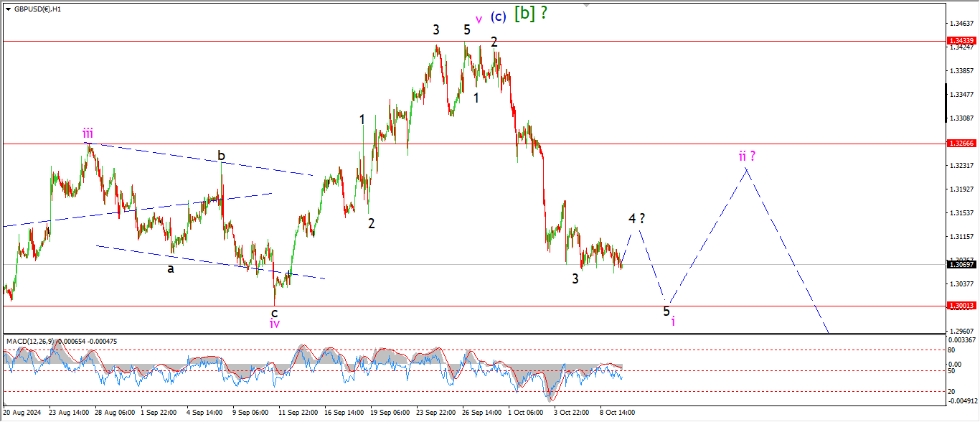Select the red 1.32666 price label
980x422 pixels.
[x=961, y=144]
